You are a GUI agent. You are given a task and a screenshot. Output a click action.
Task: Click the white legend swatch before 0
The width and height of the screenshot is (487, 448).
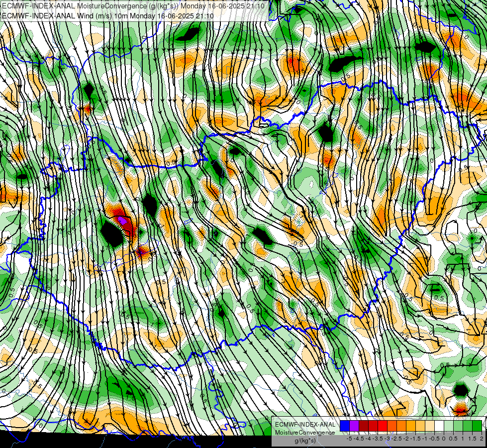pos(439,426)
